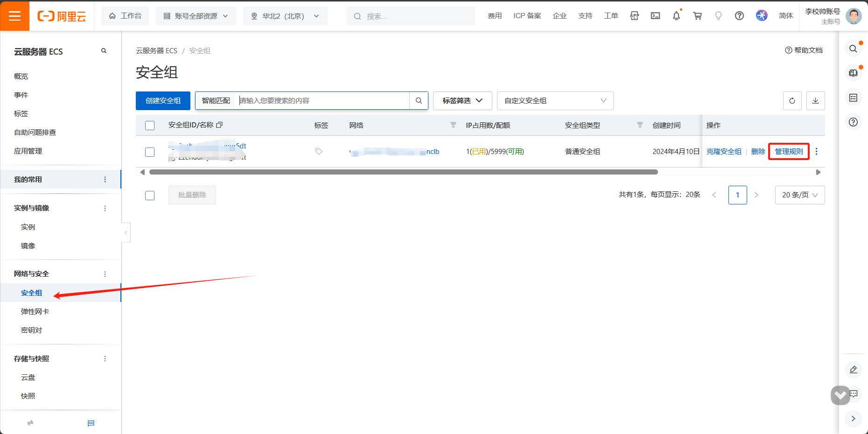868x434 pixels.
Task: Refresh the security group list
Action: 792,101
